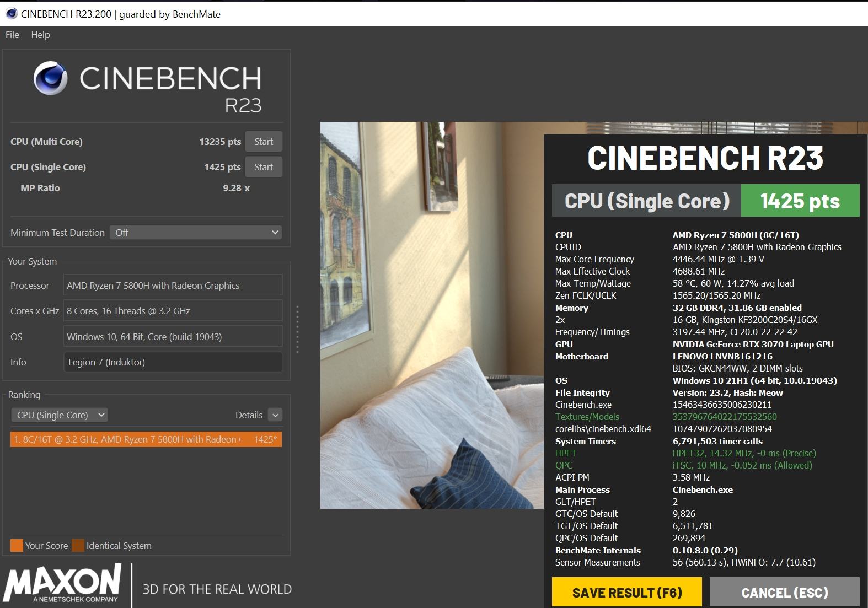Click the green "HPET" timer label
868x608 pixels.
pyautogui.click(x=566, y=453)
